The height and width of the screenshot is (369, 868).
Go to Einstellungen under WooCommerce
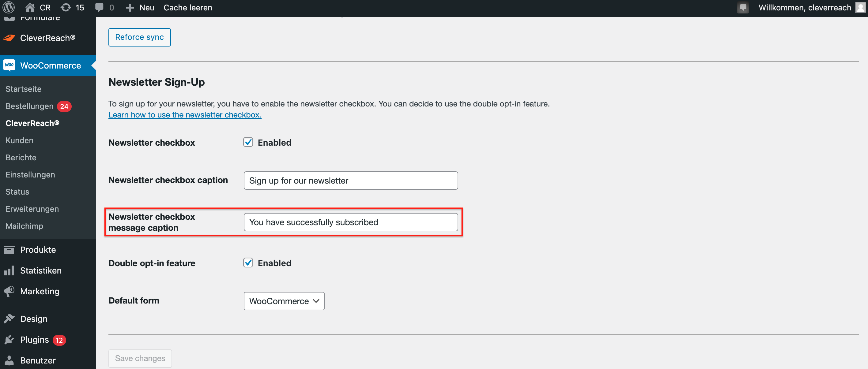pos(30,174)
